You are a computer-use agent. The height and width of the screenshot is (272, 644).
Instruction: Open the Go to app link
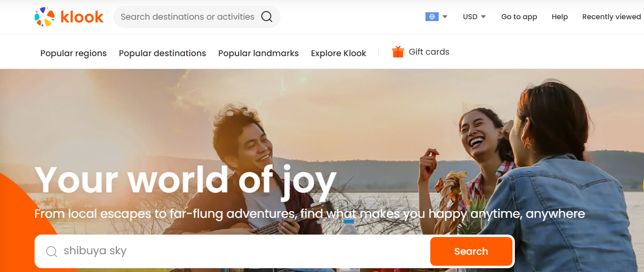tap(519, 17)
